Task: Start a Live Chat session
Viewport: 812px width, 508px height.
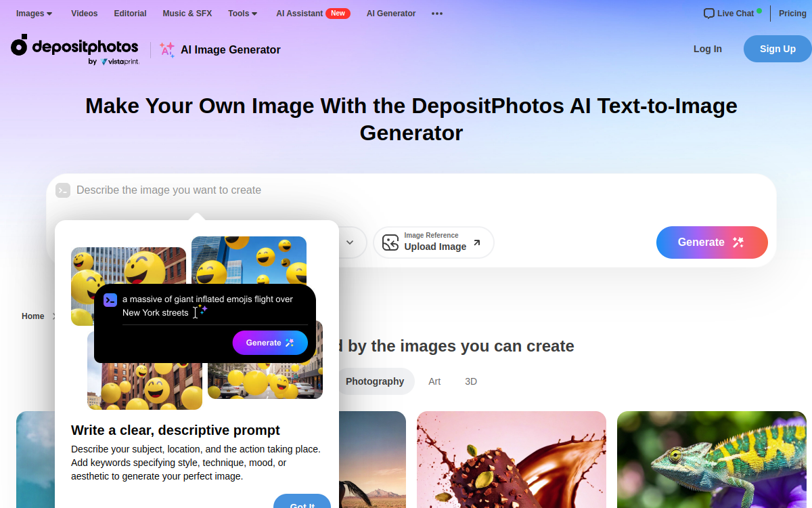Action: 733,14
